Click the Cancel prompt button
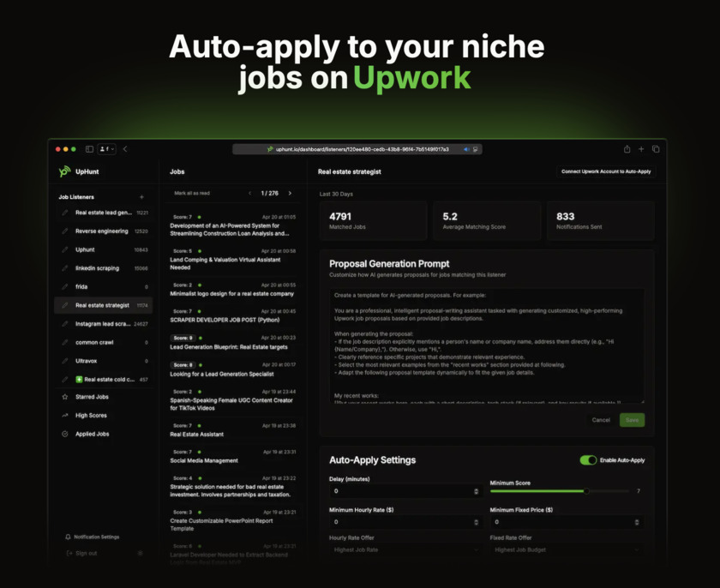The width and height of the screenshot is (720, 588). click(601, 420)
